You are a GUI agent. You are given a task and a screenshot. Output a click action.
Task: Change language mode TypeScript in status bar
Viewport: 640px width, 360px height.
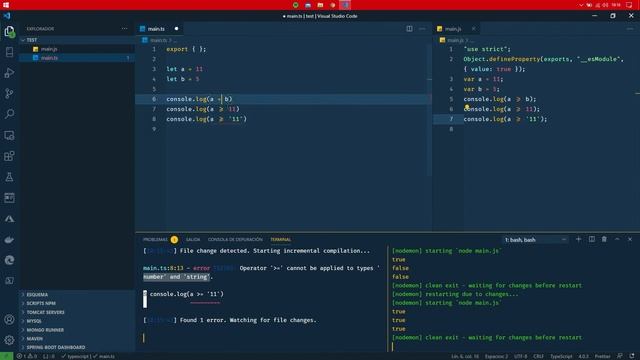coord(561,356)
